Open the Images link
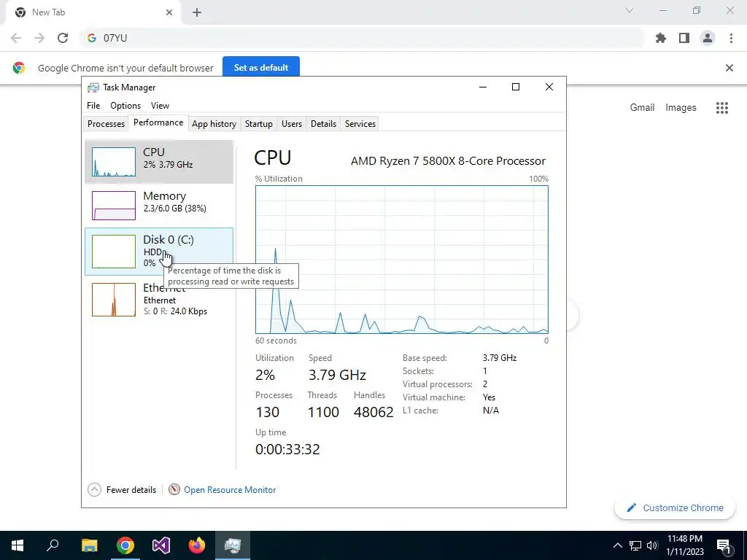 681,108
